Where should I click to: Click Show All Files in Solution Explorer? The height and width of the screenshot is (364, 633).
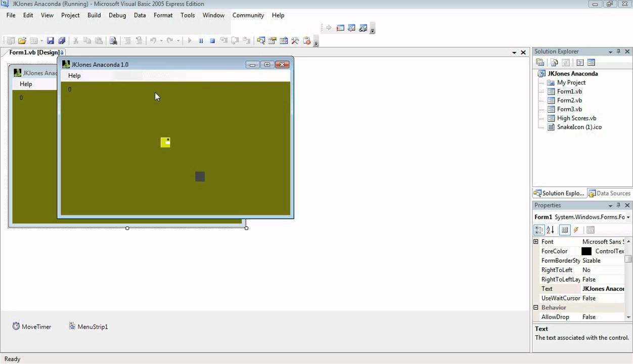point(554,63)
